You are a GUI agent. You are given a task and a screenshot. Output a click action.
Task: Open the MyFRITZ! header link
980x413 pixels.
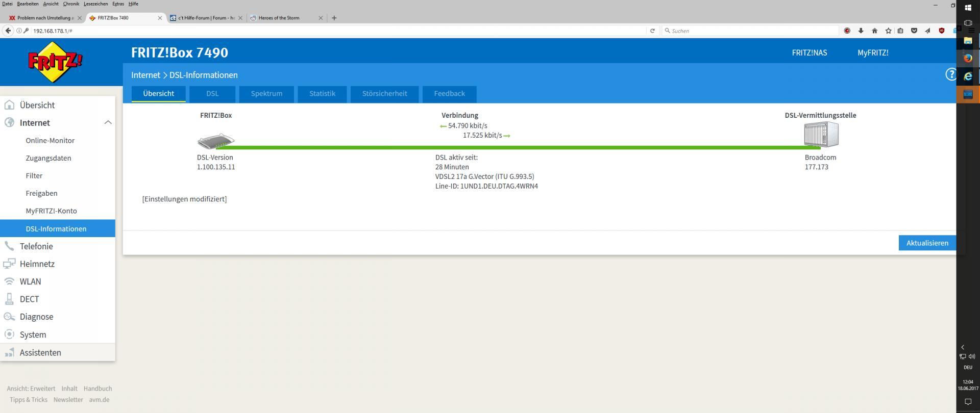pos(873,53)
